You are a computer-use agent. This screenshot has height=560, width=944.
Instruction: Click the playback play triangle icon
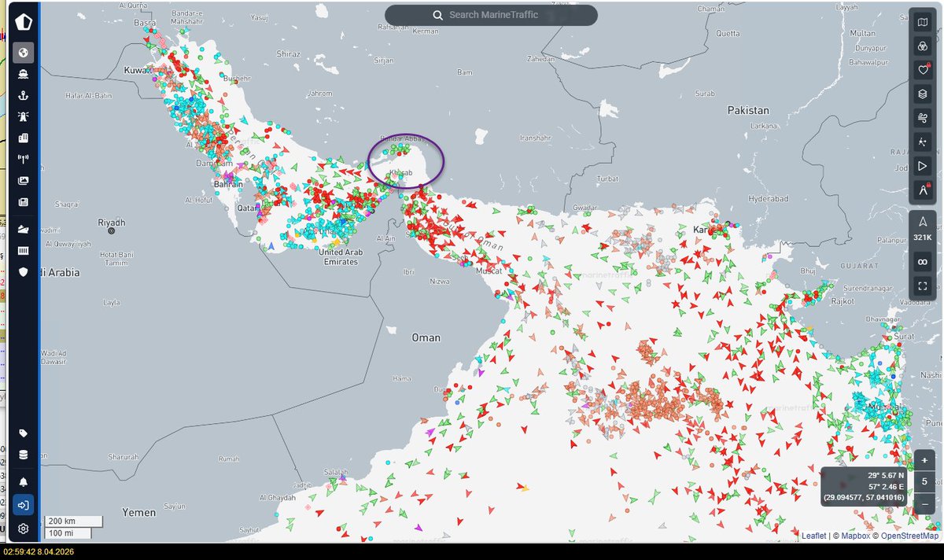[x=923, y=166]
